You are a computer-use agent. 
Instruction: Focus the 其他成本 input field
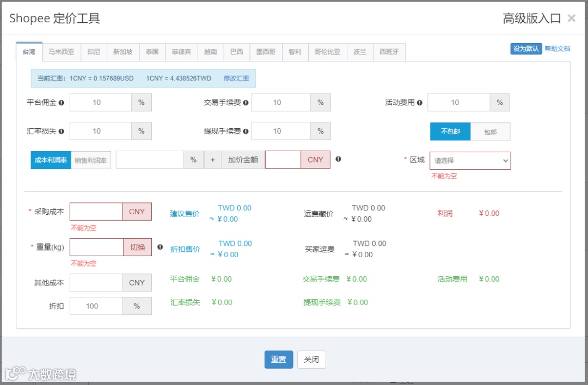click(x=96, y=283)
